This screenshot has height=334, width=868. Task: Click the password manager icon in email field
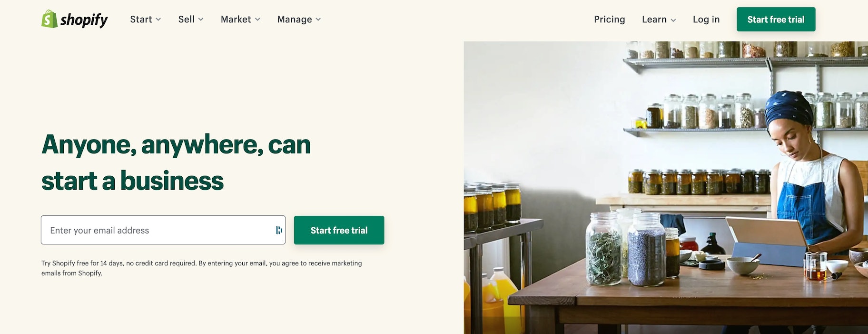[279, 230]
